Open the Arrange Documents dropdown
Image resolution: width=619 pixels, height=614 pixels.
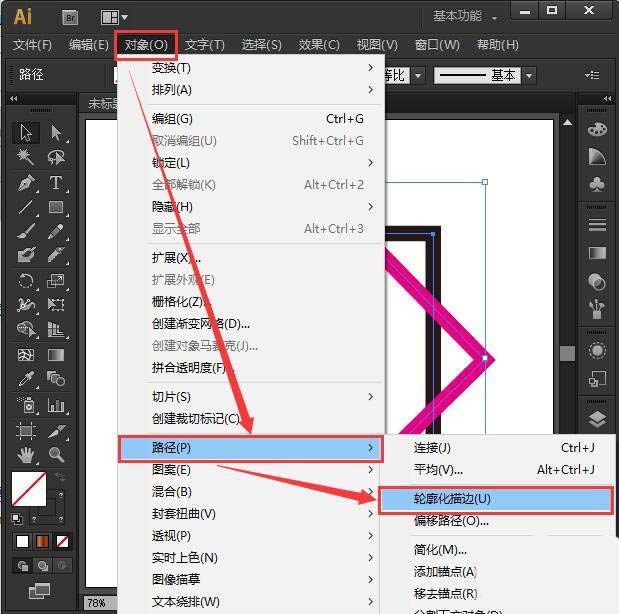coord(114,17)
